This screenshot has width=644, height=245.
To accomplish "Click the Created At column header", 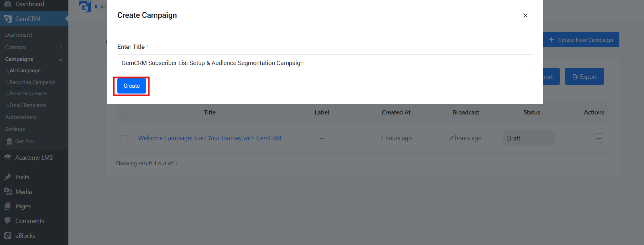I will point(396,112).
